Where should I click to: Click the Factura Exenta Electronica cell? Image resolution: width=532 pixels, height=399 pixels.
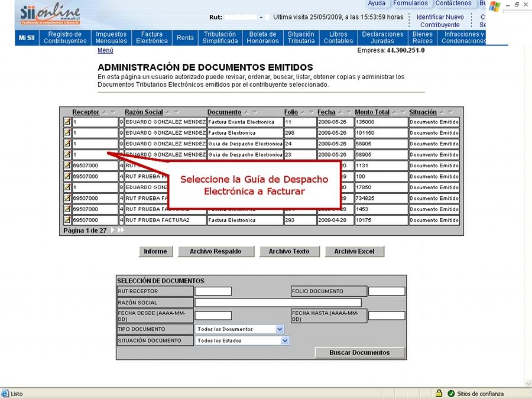pyautogui.click(x=245, y=122)
